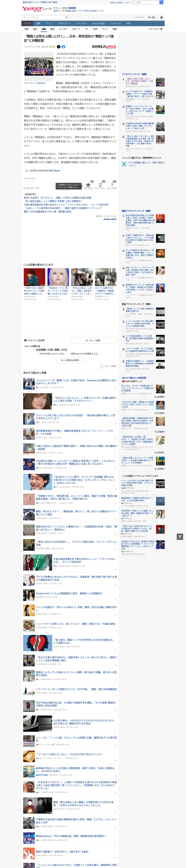
Task: Share article on Facebook
Action: pyautogui.click(x=63, y=47)
